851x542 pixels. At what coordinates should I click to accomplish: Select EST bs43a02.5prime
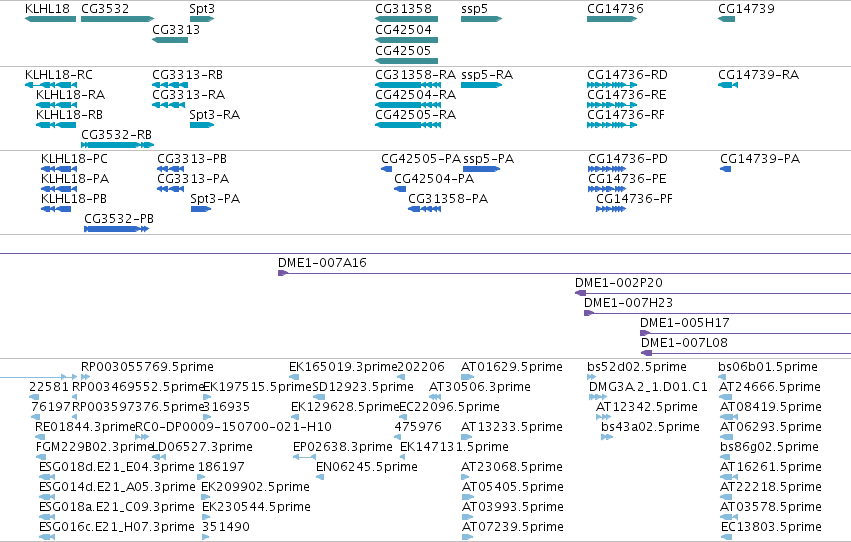coord(607,437)
